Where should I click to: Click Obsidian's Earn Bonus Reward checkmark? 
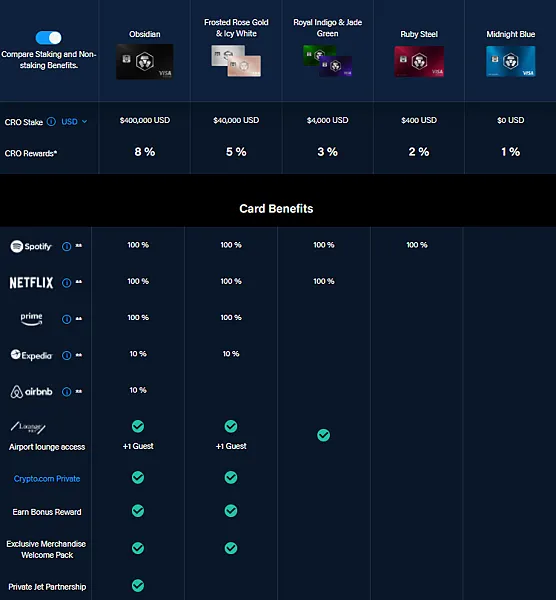[138, 511]
